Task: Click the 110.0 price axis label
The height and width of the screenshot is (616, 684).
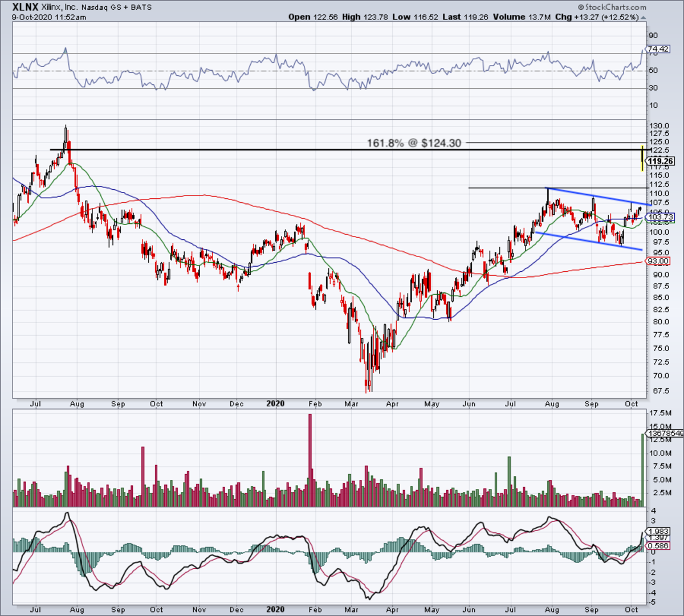Action: point(659,194)
